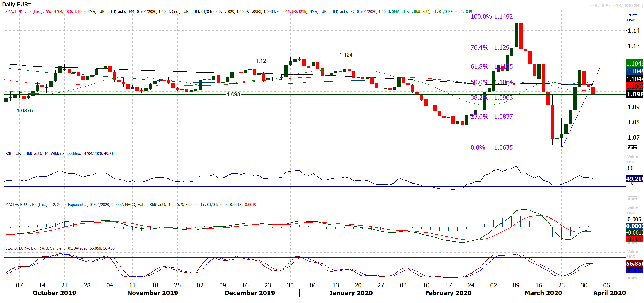Screen dimensions: 644x303
Task: Click the Stochastic 56.450 value tag
Action: click(635, 270)
